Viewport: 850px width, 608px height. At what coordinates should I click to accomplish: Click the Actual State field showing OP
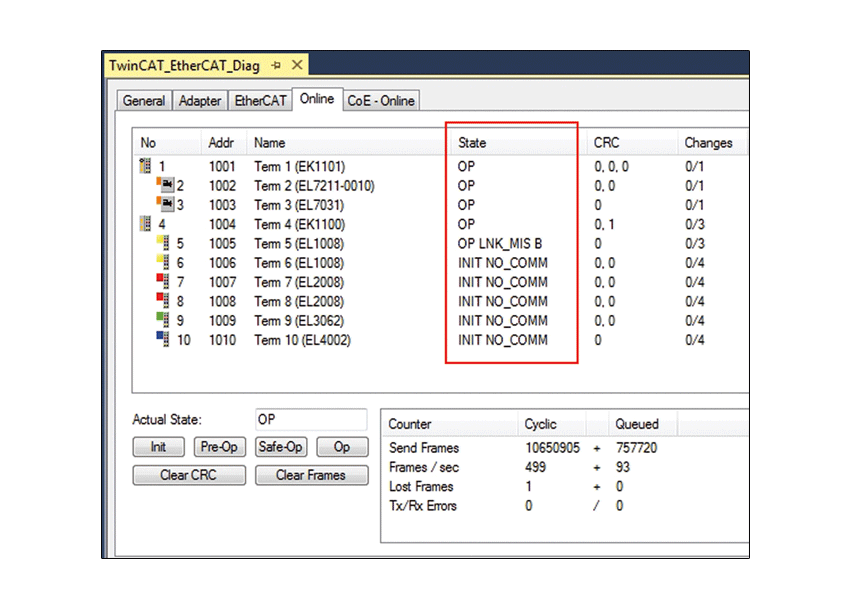(311, 419)
